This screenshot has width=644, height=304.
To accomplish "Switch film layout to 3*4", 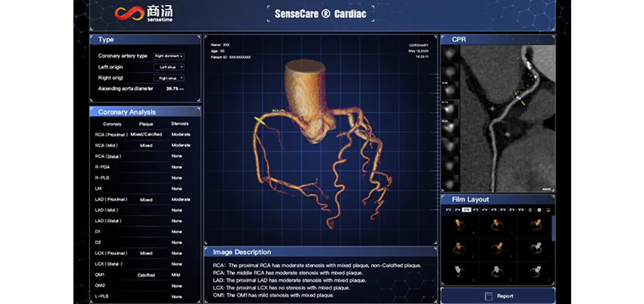I will (458, 210).
